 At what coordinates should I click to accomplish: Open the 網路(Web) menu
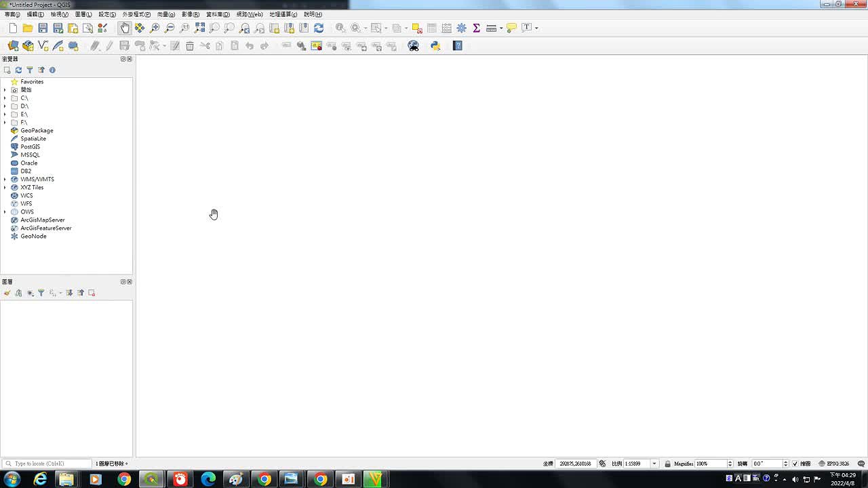click(249, 14)
